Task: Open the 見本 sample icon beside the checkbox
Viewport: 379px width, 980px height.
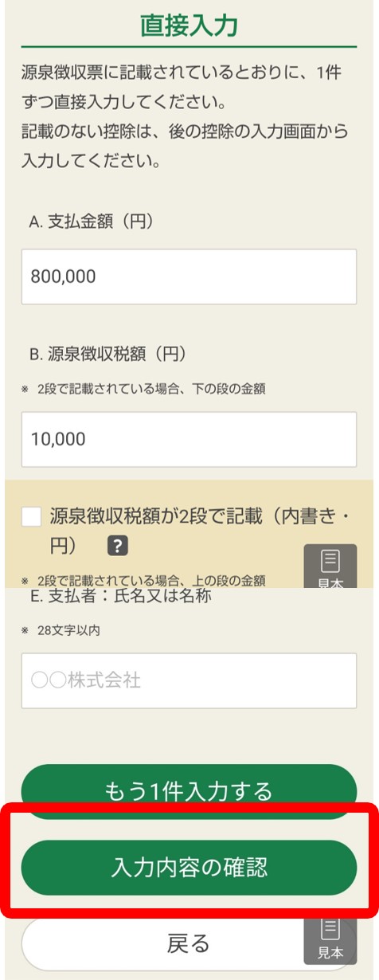Action: coord(330,566)
